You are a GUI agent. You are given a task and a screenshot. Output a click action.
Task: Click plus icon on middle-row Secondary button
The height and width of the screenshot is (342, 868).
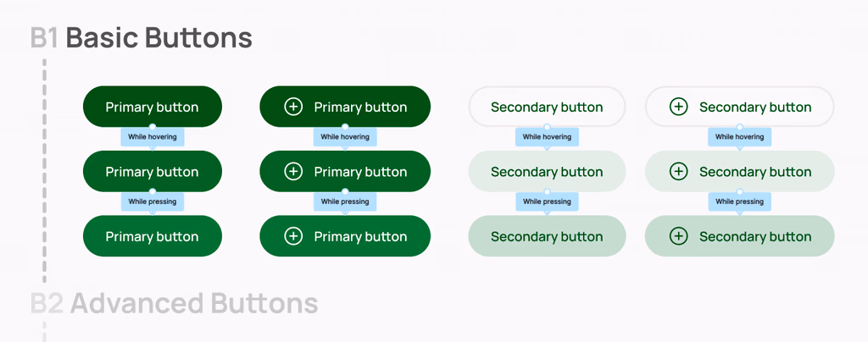[678, 172]
